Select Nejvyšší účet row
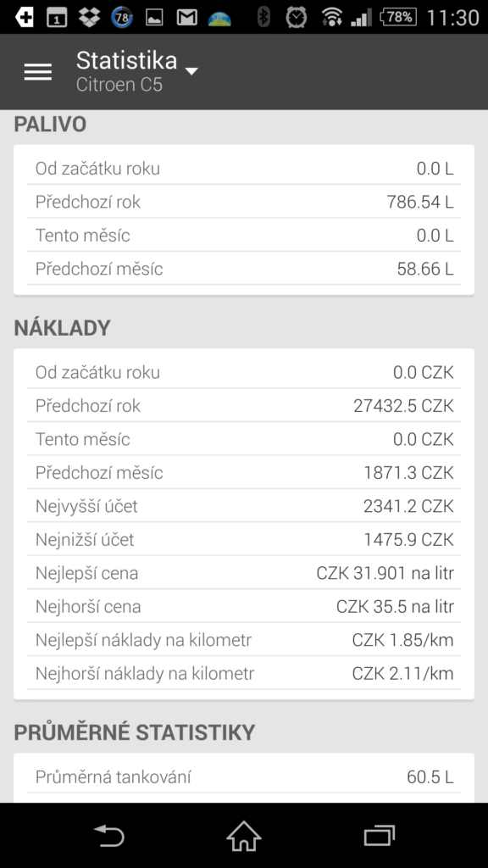Screen dimensions: 488x868 [x=244, y=506]
